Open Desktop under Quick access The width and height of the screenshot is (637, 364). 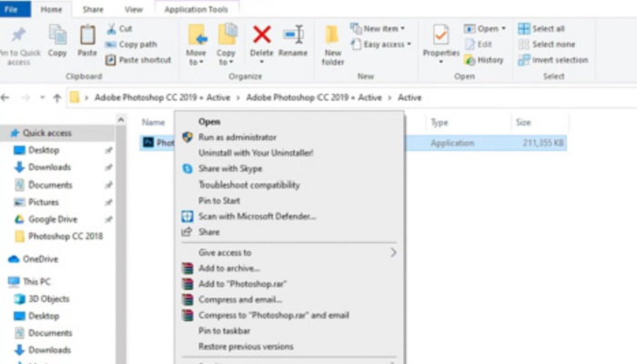pos(44,150)
